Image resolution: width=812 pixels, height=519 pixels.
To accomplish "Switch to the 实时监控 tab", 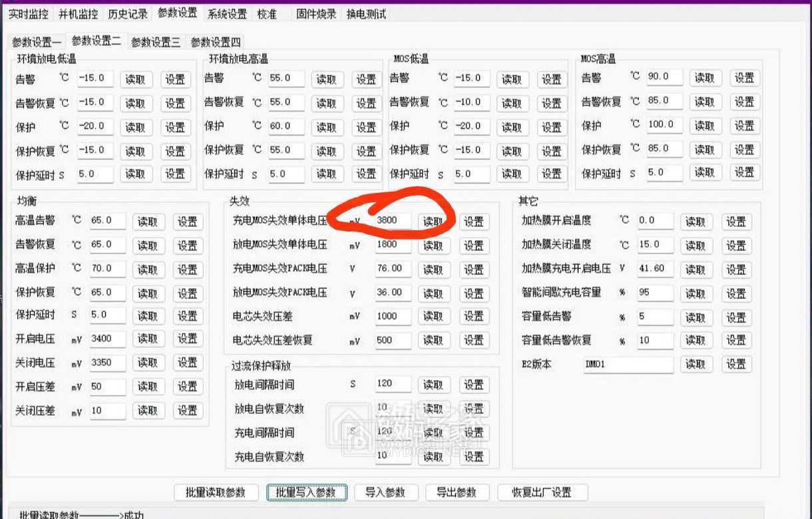I will click(28, 14).
